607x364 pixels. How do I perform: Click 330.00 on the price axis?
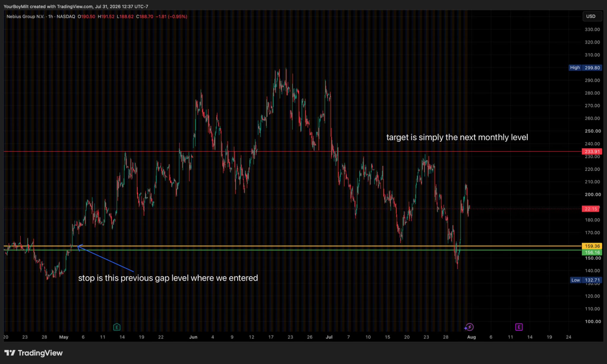tap(592, 29)
